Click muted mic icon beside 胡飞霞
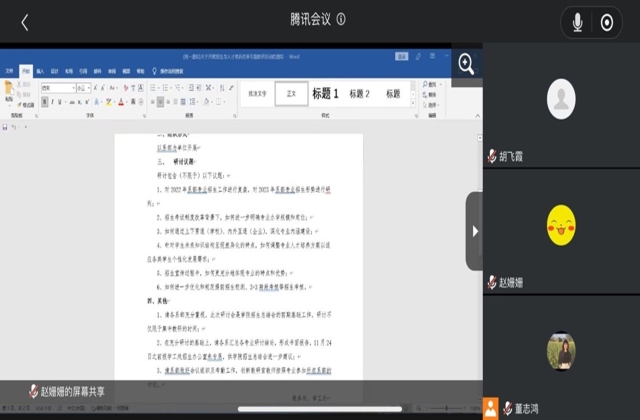 (x=492, y=157)
